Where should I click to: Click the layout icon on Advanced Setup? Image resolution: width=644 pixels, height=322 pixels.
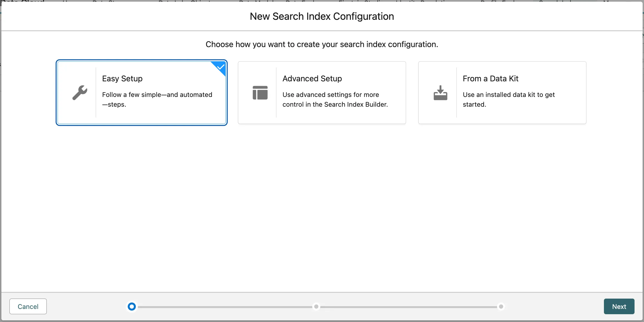(260, 92)
